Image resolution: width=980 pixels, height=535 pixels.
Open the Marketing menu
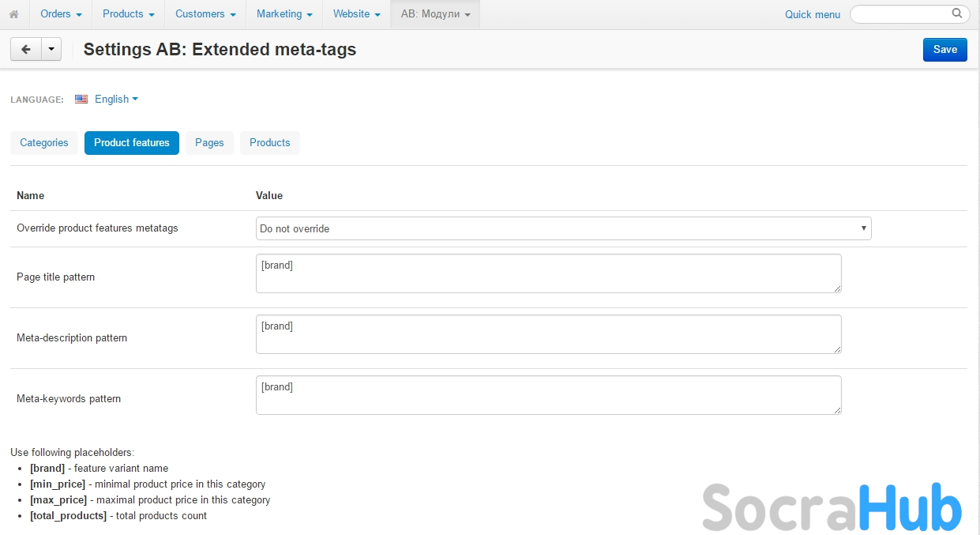click(x=284, y=14)
